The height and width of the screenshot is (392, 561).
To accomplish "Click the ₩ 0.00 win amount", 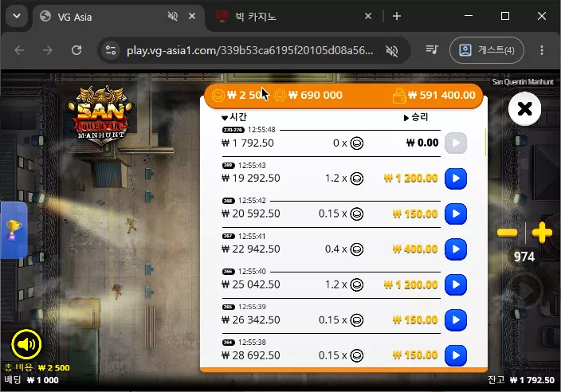I will (x=422, y=143).
